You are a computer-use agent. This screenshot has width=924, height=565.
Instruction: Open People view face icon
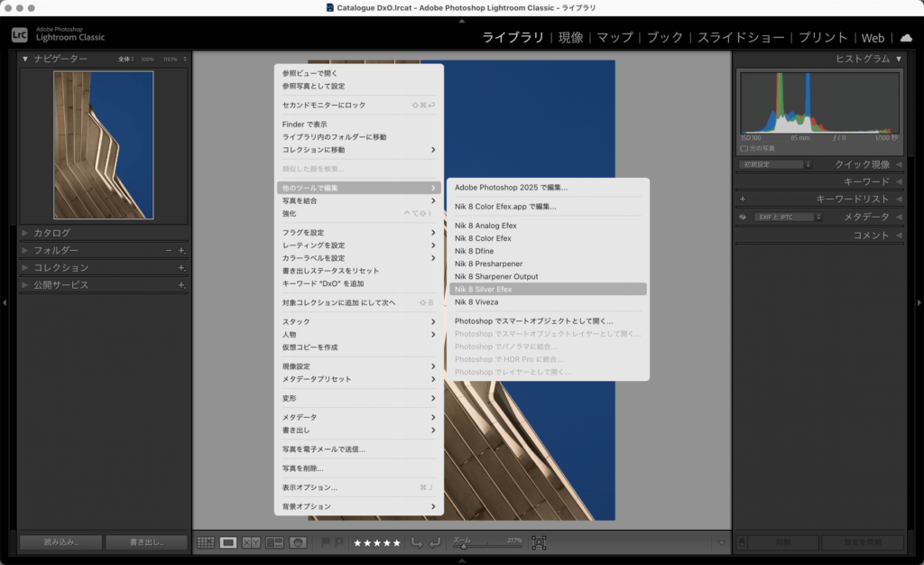pyautogui.click(x=298, y=542)
